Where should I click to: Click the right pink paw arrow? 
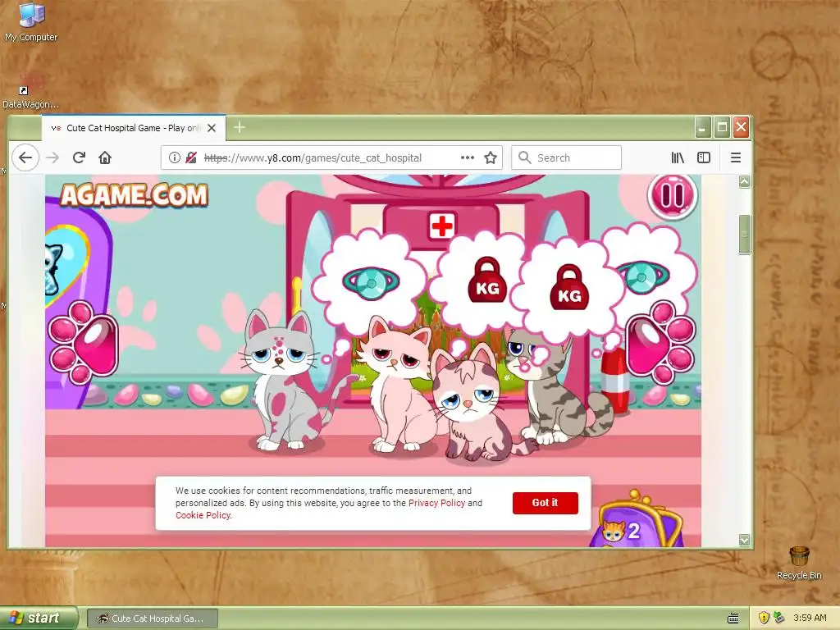660,342
